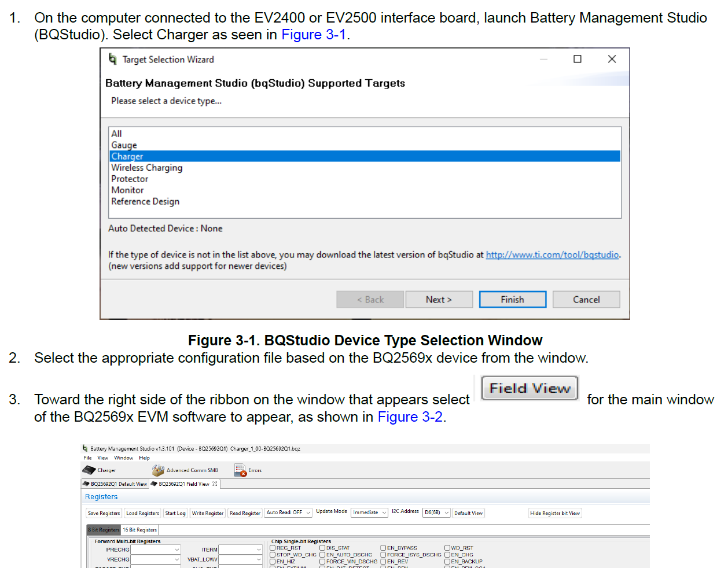Select the 16 Bit Registers tab
The height and width of the screenshot is (568, 728).
139,530
